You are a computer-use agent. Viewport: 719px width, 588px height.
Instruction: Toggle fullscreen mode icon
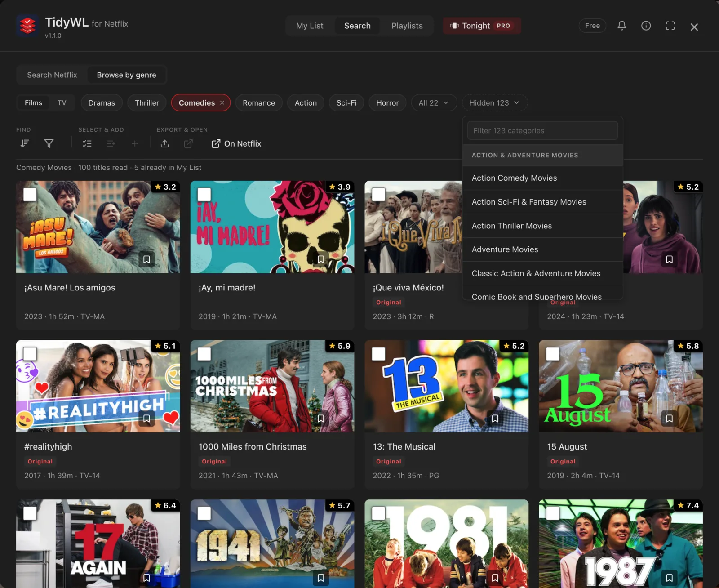click(670, 26)
